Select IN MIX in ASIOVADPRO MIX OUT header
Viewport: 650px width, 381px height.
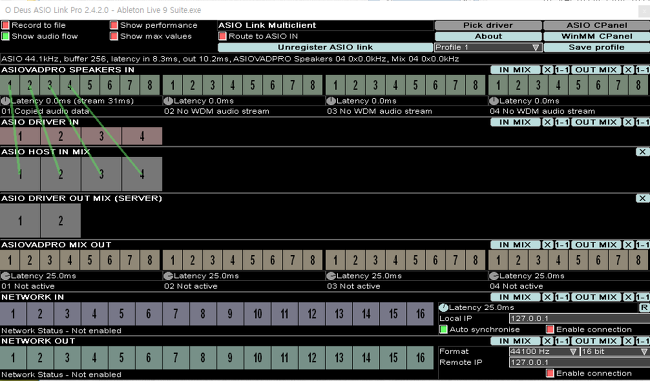click(x=515, y=245)
